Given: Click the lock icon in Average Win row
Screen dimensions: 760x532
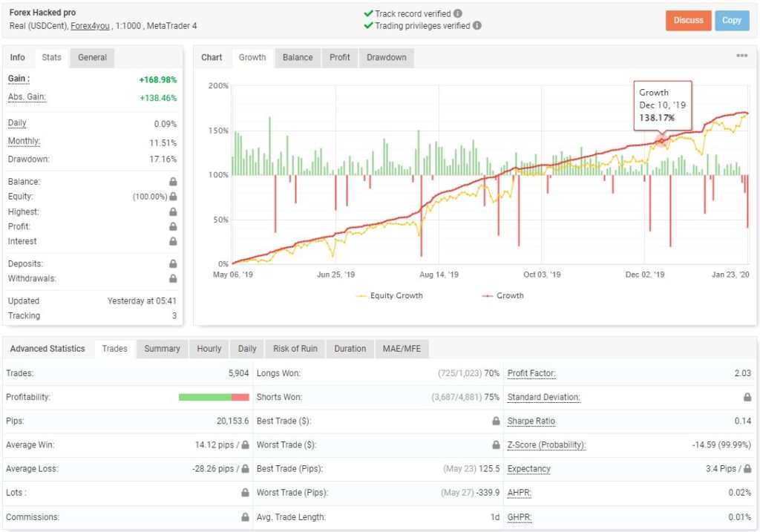Looking at the screenshot, I should pyautogui.click(x=245, y=444).
